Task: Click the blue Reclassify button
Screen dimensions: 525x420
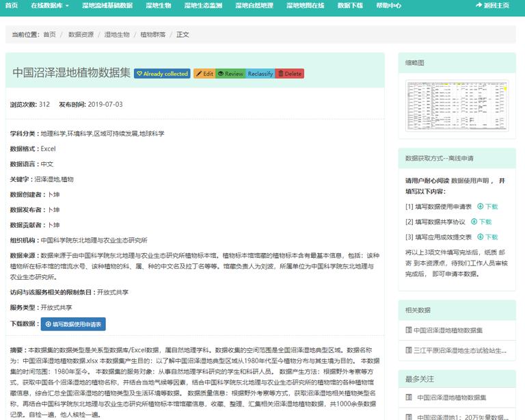Action: [260, 74]
